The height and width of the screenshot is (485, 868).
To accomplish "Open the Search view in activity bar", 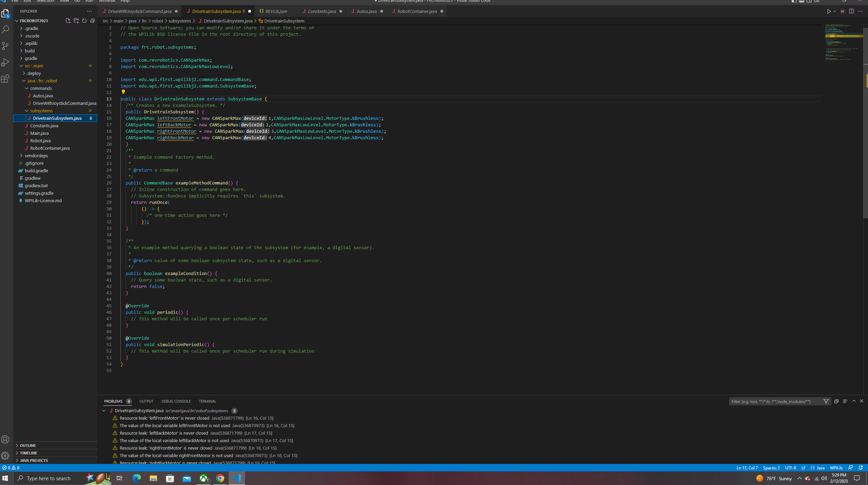I will point(5,30).
